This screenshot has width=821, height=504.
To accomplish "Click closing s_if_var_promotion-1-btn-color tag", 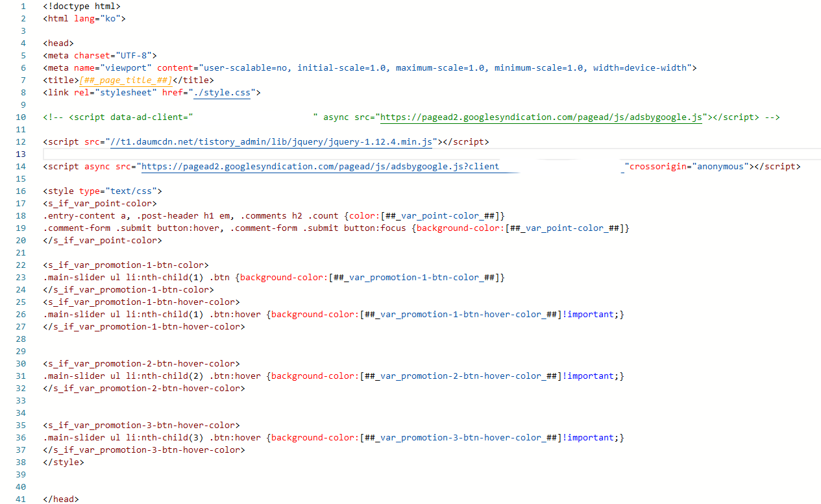I will (129, 289).
